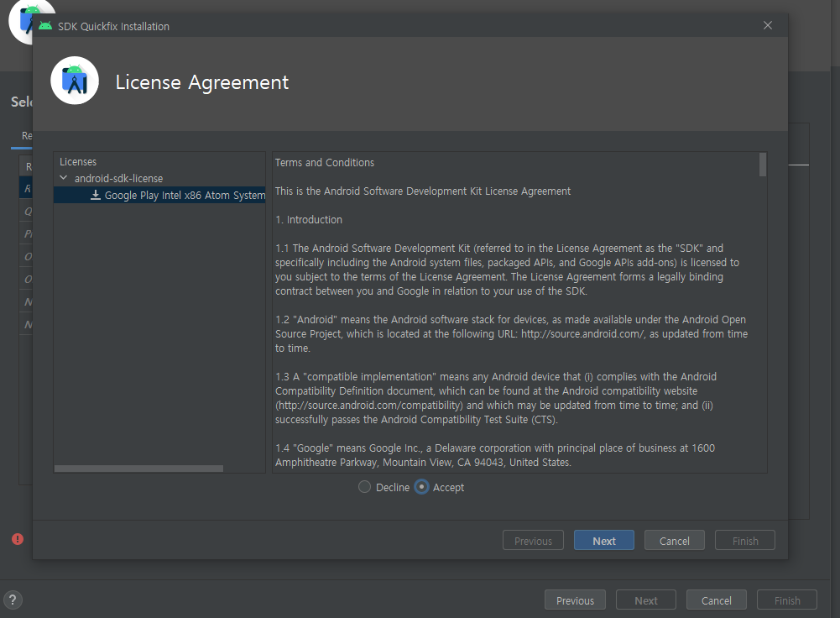The height and width of the screenshot is (618, 840).
Task: Click the '1. Introduction' line in the license
Action: coord(309,220)
